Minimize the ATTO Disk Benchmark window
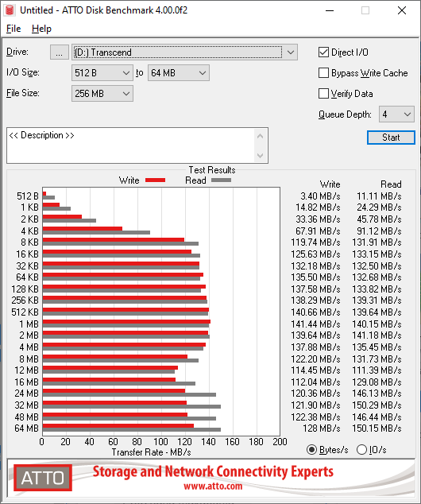 [x=330, y=10]
